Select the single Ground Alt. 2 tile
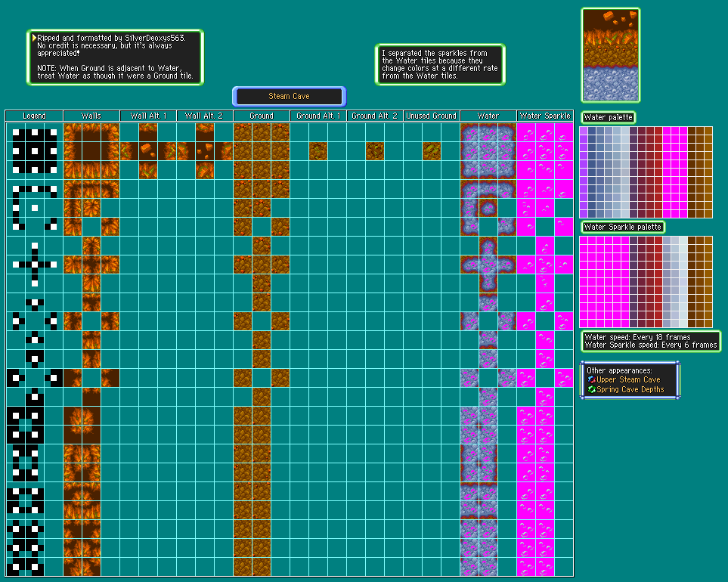 coord(375,151)
